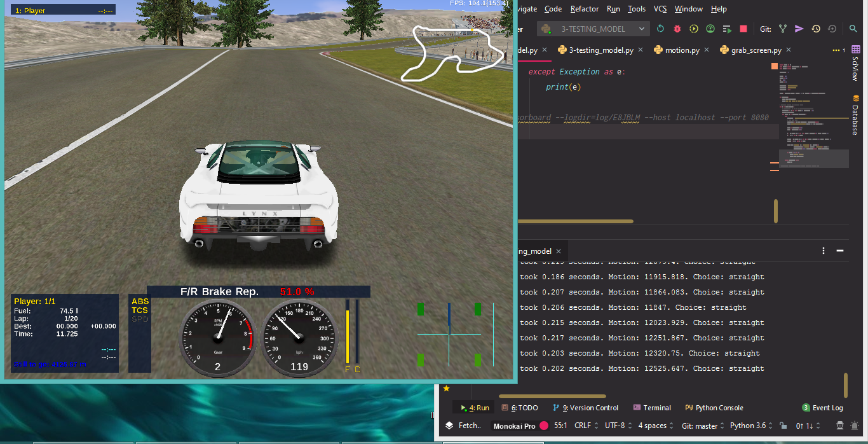Open Search Everywhere via magnifier icon

pos(853,29)
